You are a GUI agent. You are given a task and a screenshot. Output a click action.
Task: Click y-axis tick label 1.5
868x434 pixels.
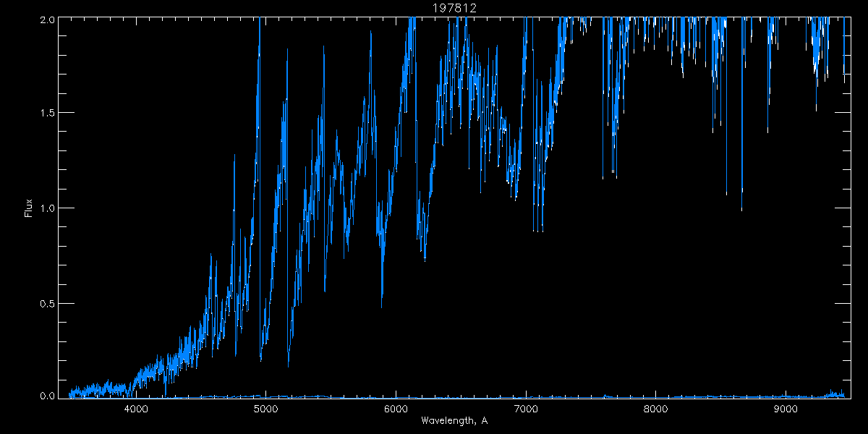(47, 114)
